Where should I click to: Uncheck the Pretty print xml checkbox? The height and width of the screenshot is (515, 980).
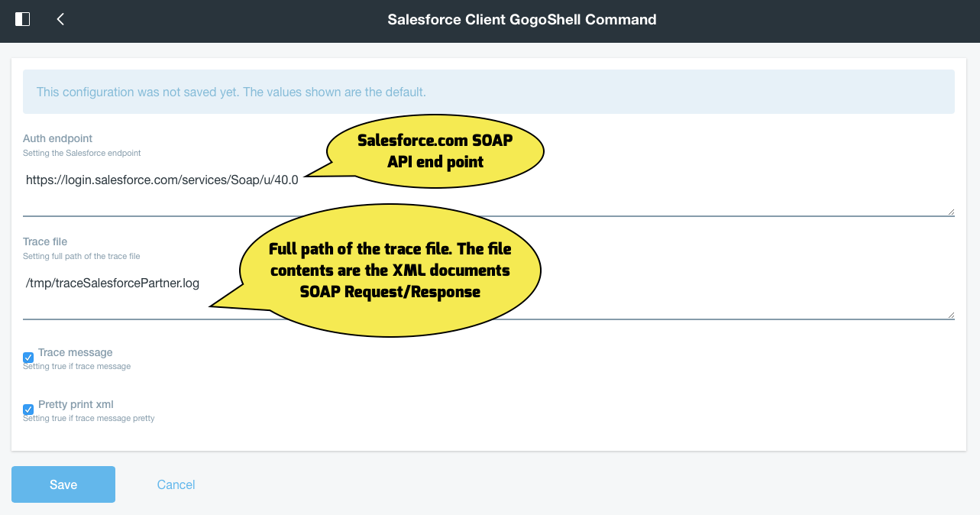pos(28,409)
